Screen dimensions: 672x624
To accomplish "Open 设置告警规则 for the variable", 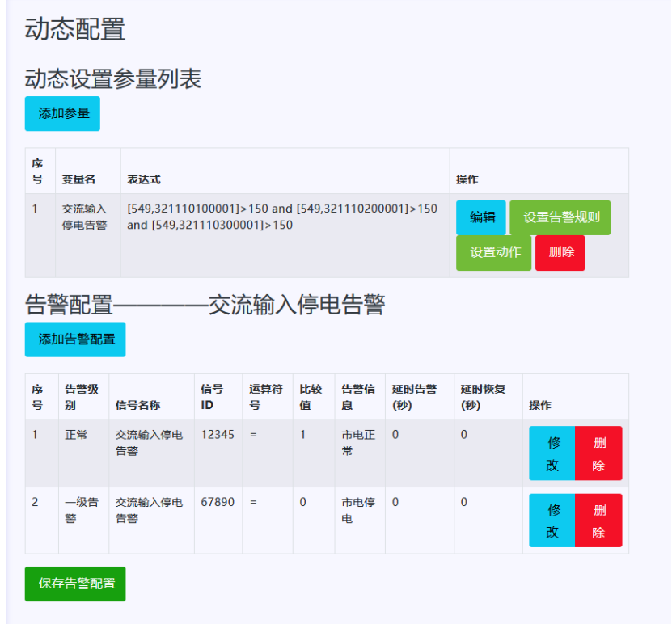I will point(560,217).
